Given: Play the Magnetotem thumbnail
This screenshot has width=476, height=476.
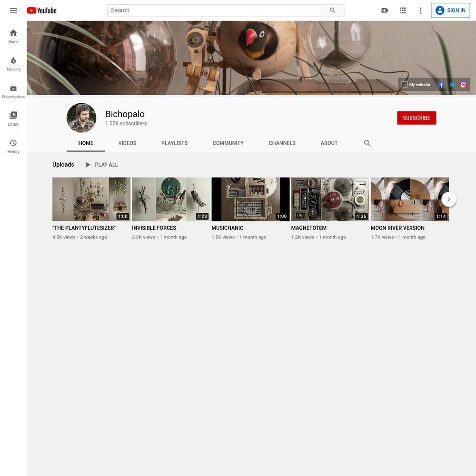Looking at the screenshot, I should 330,199.
